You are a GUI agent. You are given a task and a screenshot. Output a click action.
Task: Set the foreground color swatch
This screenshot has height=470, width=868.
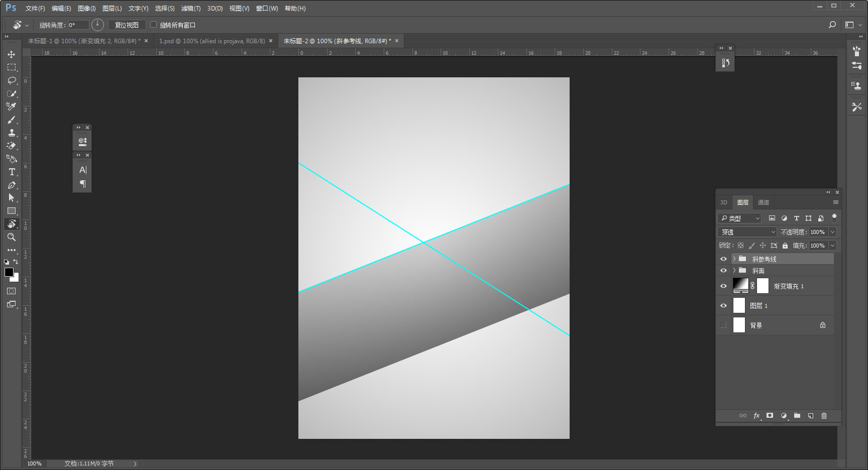tap(9, 272)
